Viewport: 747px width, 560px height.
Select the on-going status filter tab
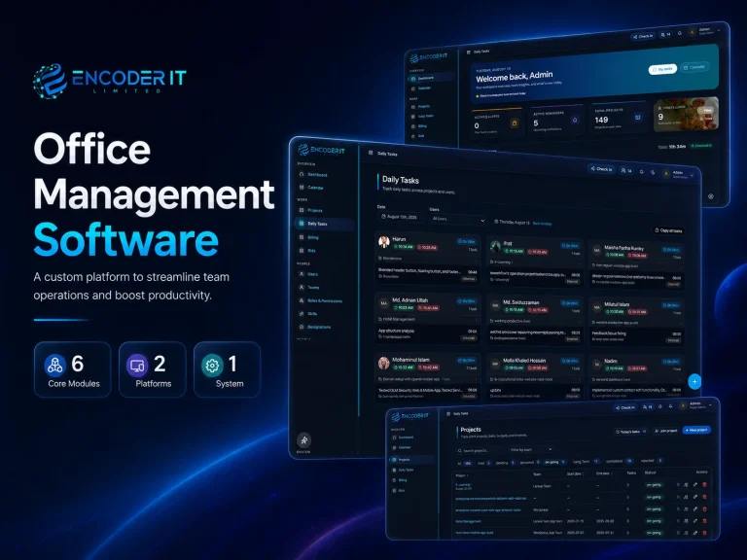tap(554, 462)
